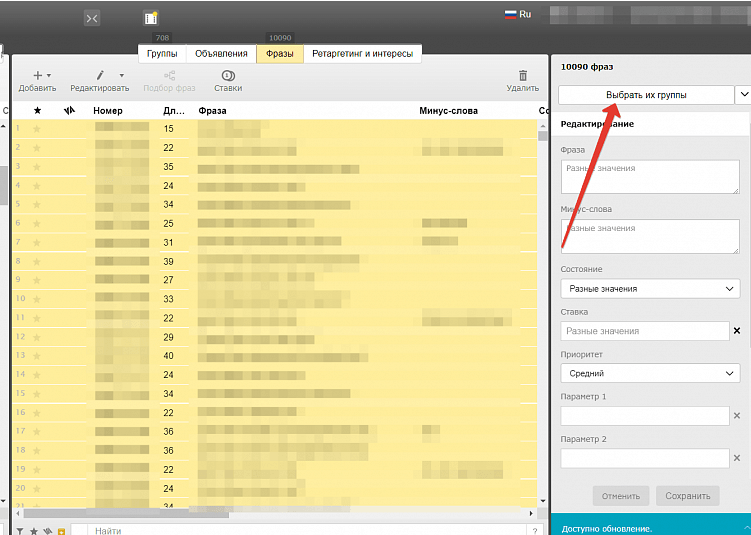
Task: Click the Фраза text area
Action: [650, 177]
